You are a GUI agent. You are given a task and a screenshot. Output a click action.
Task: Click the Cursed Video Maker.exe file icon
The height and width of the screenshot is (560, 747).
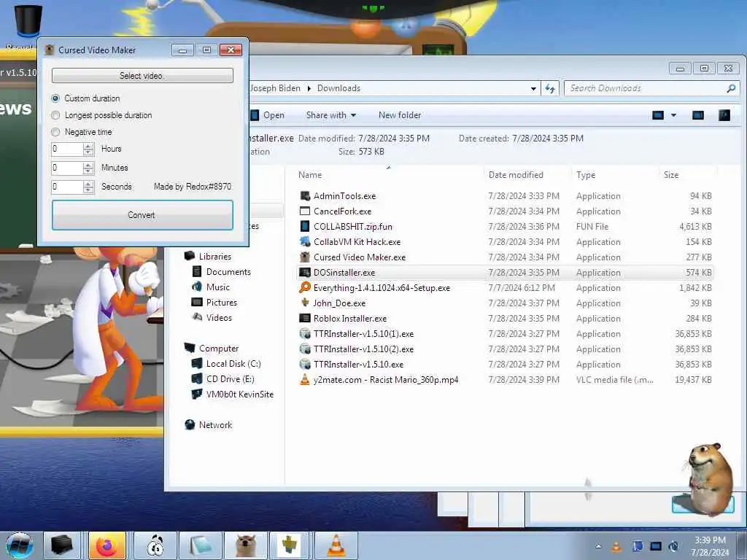point(305,257)
